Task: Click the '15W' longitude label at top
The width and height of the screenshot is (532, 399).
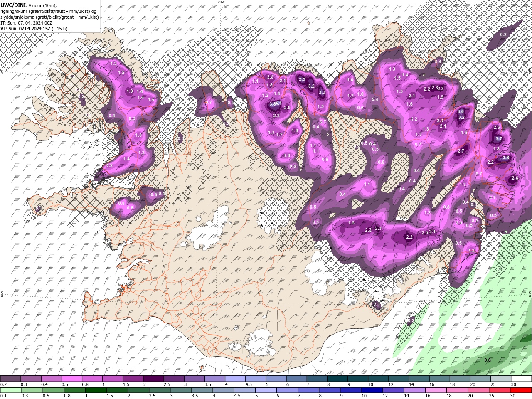Action: tap(440, 2)
